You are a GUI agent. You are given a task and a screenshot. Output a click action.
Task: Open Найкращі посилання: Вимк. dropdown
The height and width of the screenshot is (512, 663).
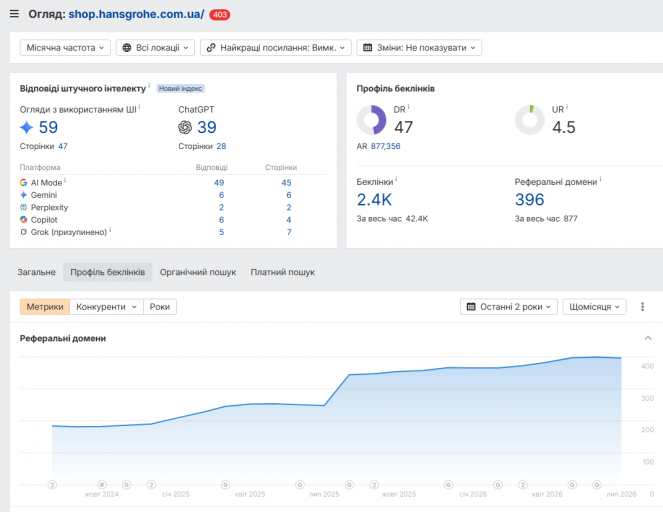276,48
